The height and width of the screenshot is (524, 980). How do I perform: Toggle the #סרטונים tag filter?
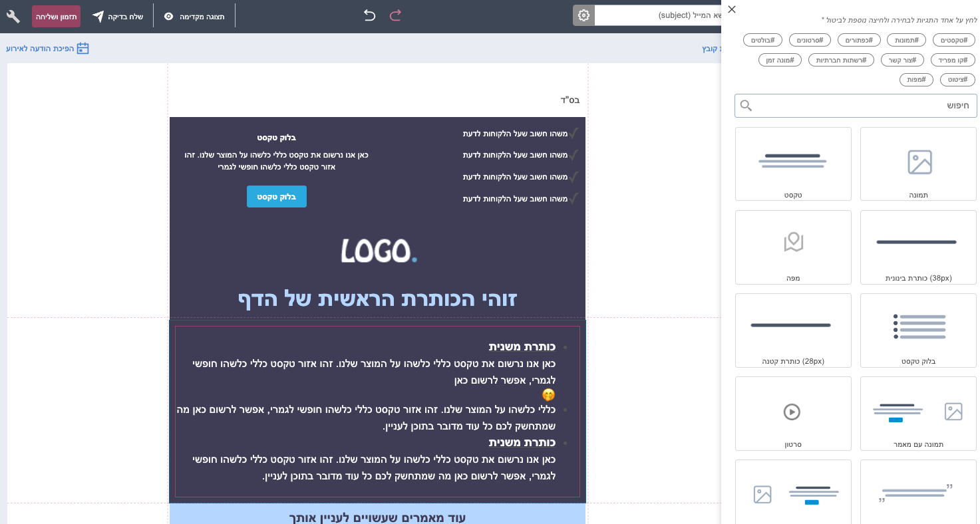tap(809, 39)
